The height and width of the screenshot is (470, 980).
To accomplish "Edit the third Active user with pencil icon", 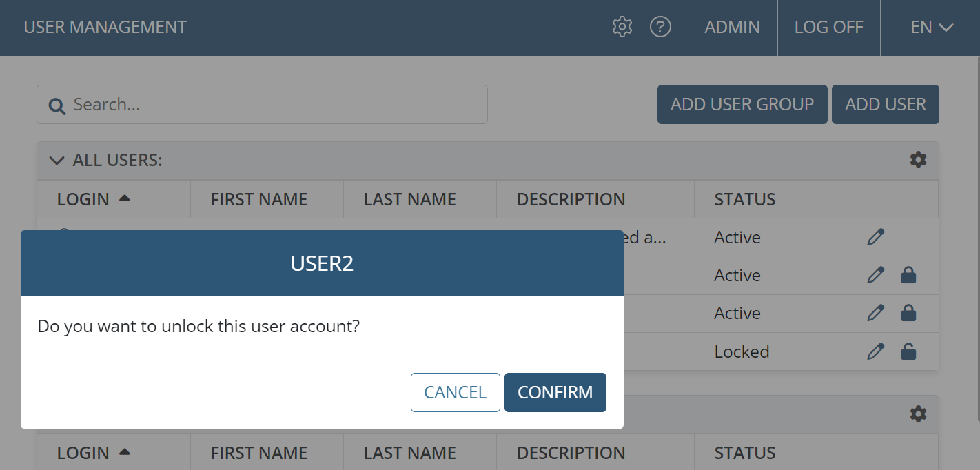I will click(875, 313).
